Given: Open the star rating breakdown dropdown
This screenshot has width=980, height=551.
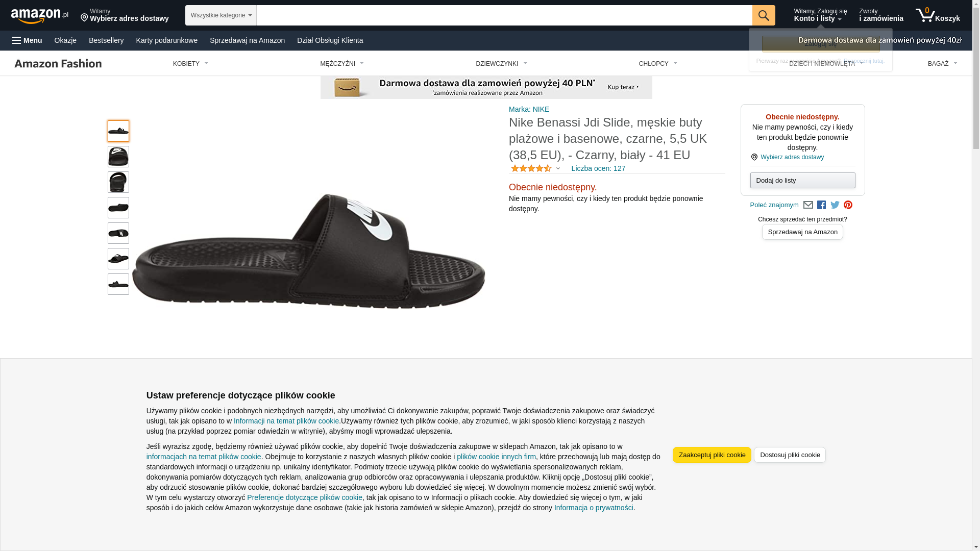Looking at the screenshot, I should point(558,168).
